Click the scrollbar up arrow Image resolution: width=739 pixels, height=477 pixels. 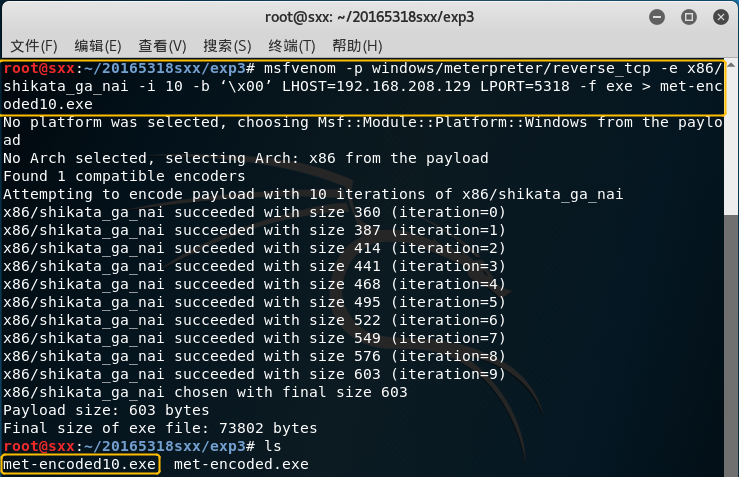click(x=731, y=65)
